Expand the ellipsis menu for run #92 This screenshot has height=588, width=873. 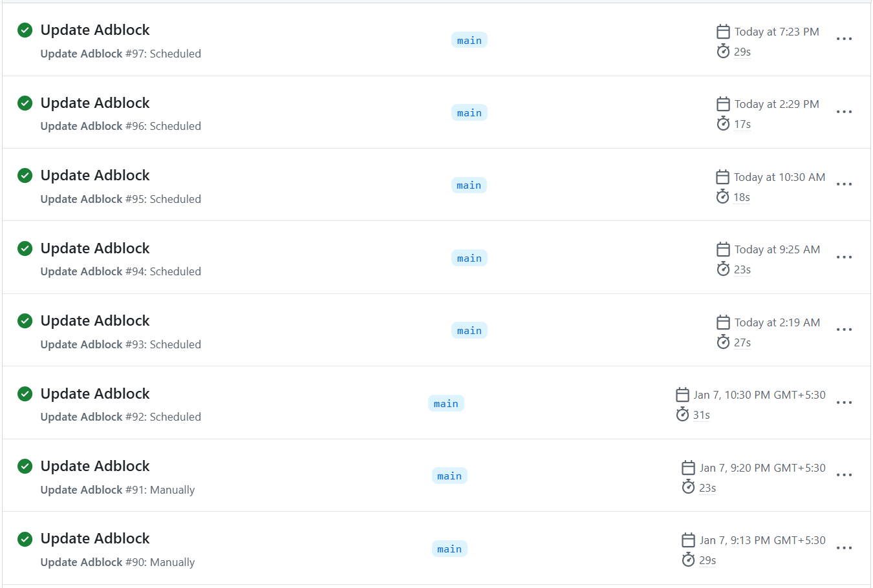click(x=844, y=403)
